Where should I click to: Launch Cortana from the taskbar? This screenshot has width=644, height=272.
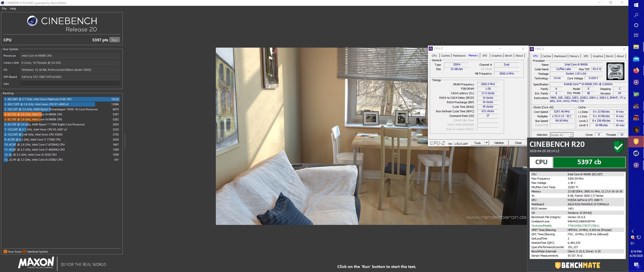coord(636,25)
